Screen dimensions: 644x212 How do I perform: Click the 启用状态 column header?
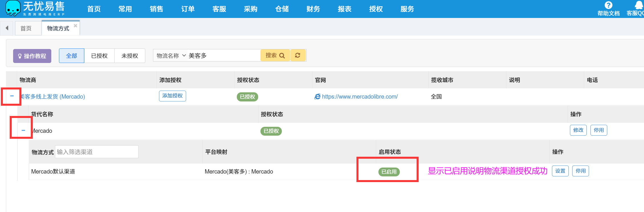point(390,152)
